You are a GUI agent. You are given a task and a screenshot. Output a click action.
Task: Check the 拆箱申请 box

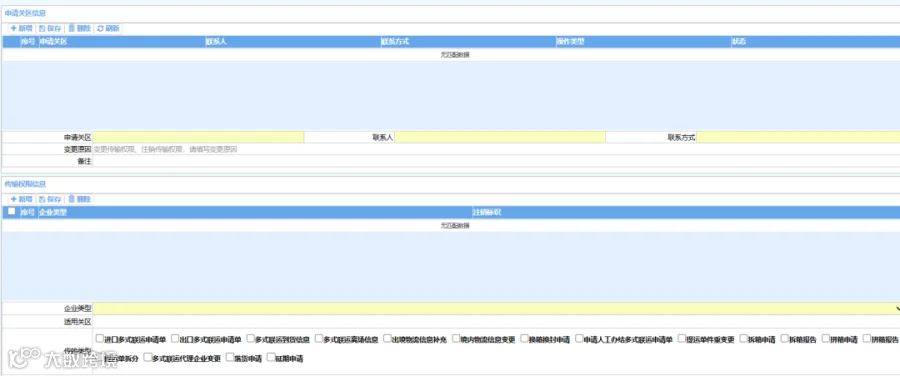pyautogui.click(x=743, y=339)
